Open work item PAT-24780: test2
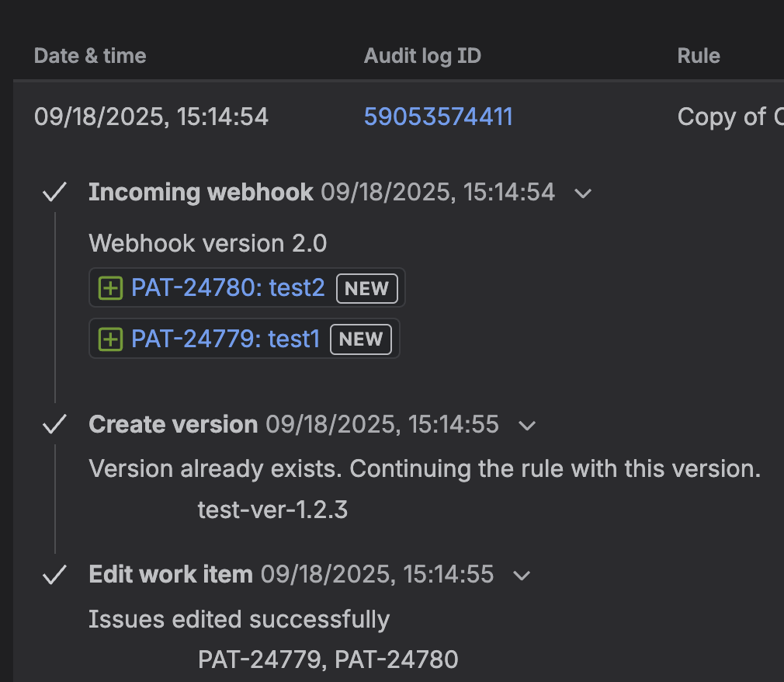This screenshot has height=682, width=784. click(x=228, y=287)
